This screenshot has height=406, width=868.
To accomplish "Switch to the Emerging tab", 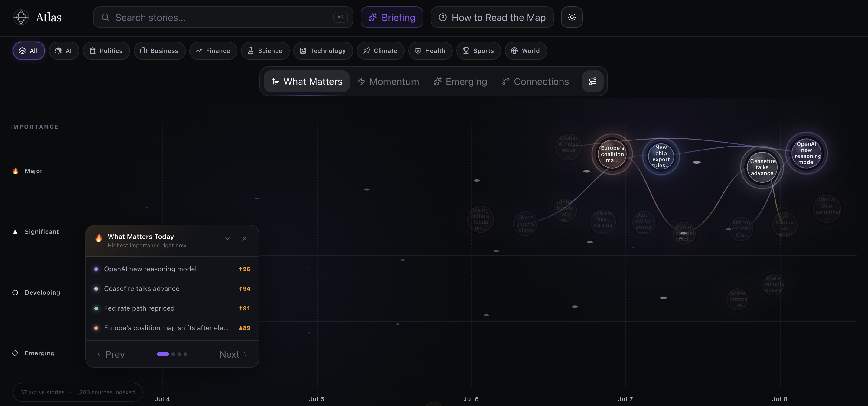I will point(460,81).
